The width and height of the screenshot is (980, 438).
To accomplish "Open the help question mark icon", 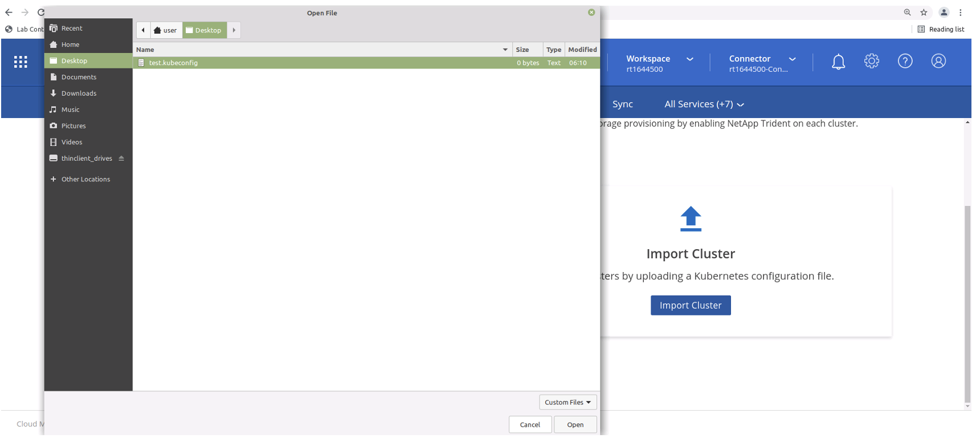I will (905, 61).
